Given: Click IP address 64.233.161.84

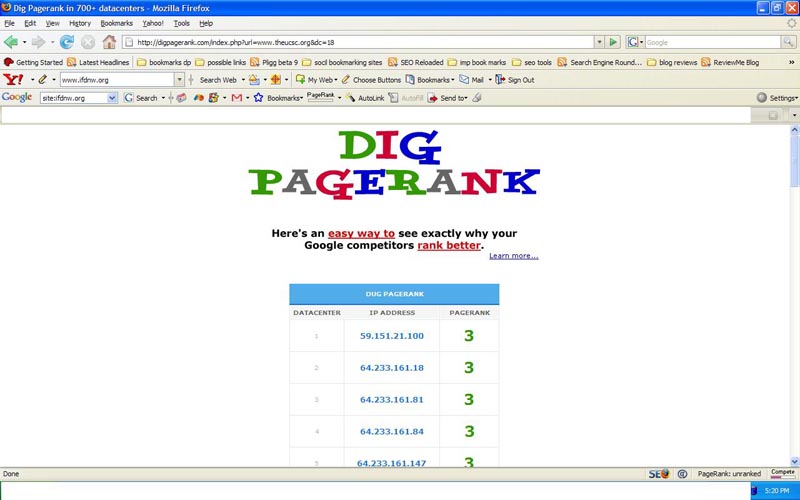Looking at the screenshot, I should tap(392, 432).
